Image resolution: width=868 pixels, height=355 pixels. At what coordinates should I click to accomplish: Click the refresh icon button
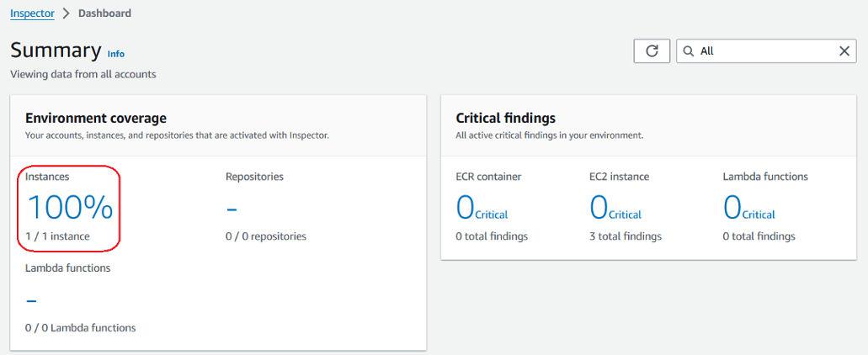[x=652, y=51]
